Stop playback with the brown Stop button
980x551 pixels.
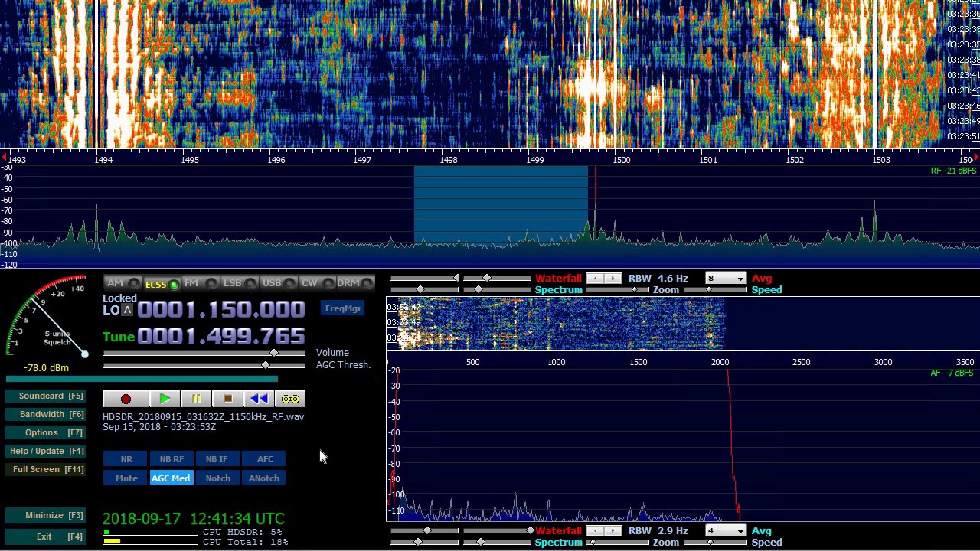[227, 399]
